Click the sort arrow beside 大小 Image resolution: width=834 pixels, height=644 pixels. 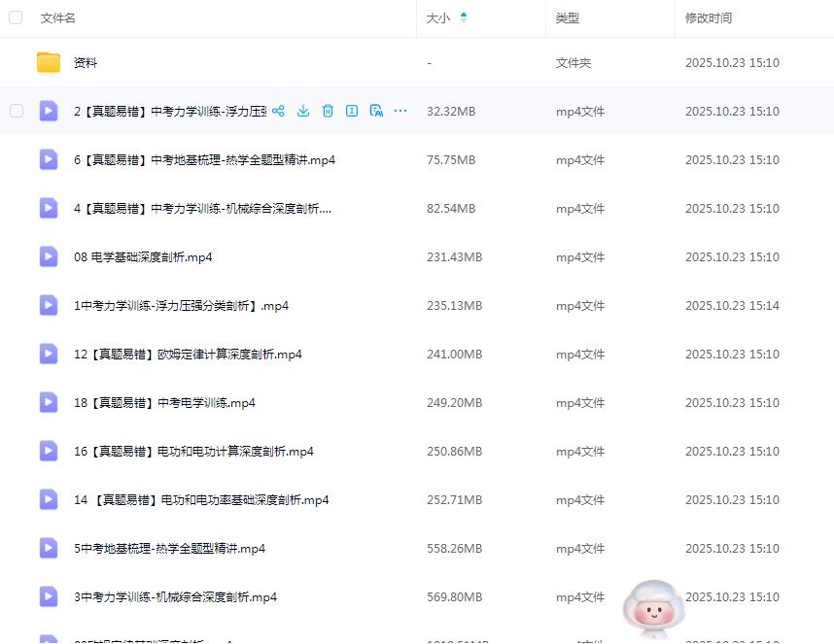[463, 17]
